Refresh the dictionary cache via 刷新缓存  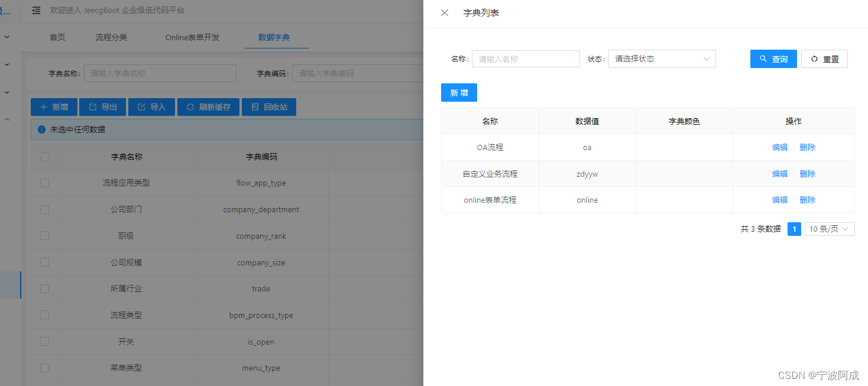click(208, 107)
